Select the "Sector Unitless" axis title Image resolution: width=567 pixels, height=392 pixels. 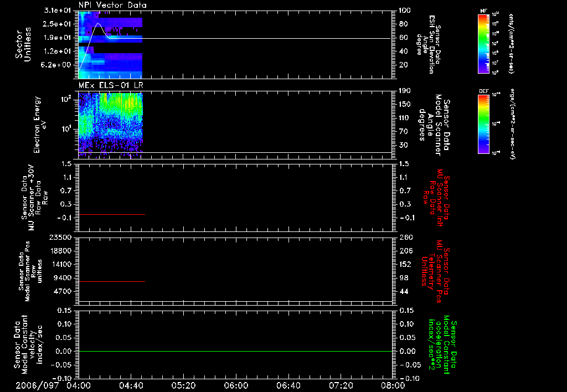(23, 44)
